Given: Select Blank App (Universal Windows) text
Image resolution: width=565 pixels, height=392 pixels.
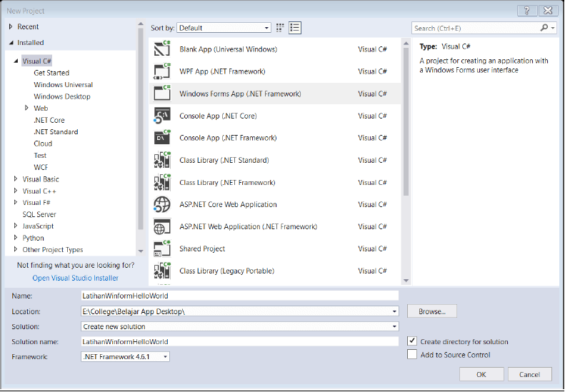Looking at the screenshot, I should tap(228, 49).
